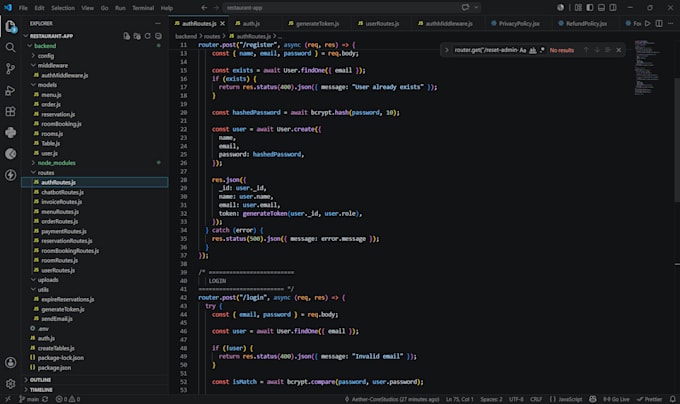Open notifications bell in status bar

click(x=672, y=399)
